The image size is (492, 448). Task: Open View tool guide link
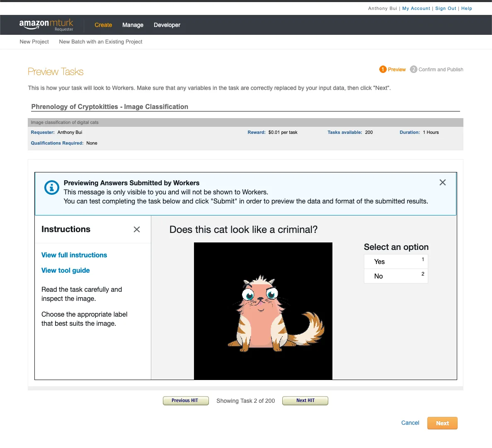65,271
